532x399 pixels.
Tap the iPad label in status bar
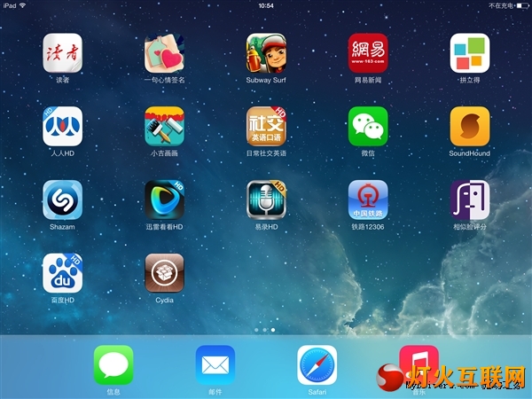click(10, 6)
